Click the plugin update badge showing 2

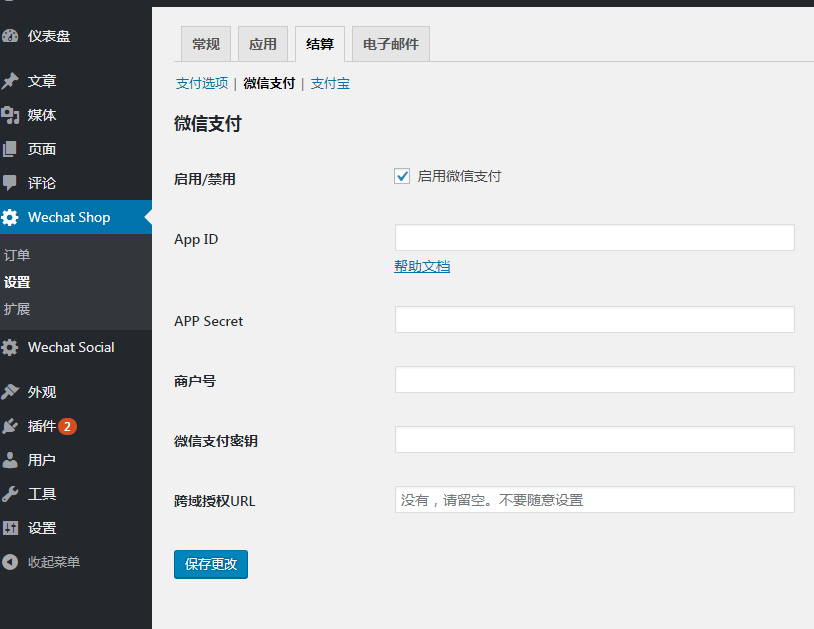click(x=67, y=427)
